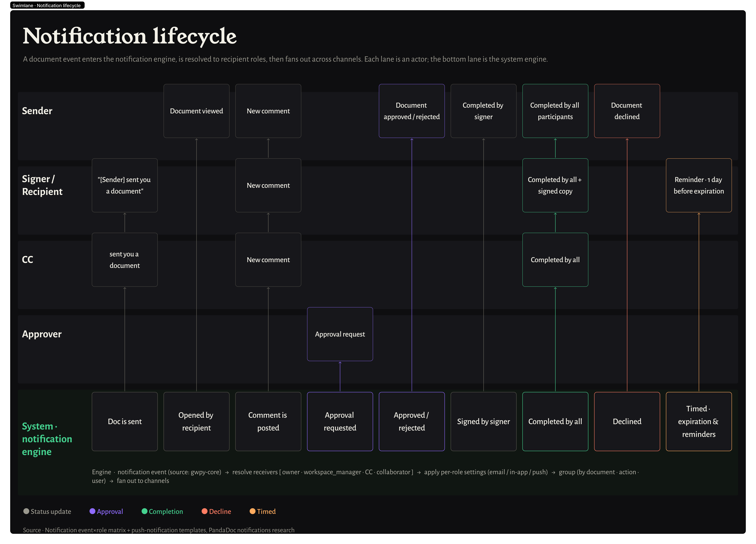Click the "Signer / Recipient" lane label

pos(42,185)
